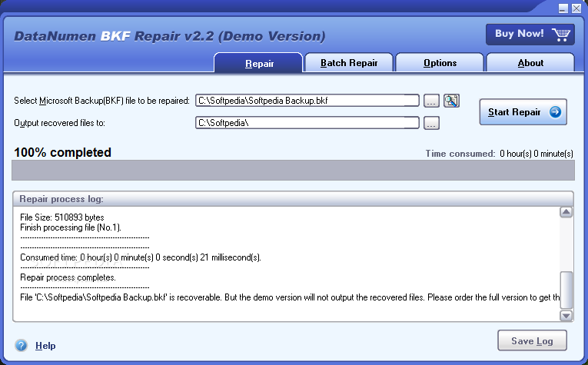
Task: Minimize the DataNumen window
Action: pyautogui.click(x=563, y=8)
